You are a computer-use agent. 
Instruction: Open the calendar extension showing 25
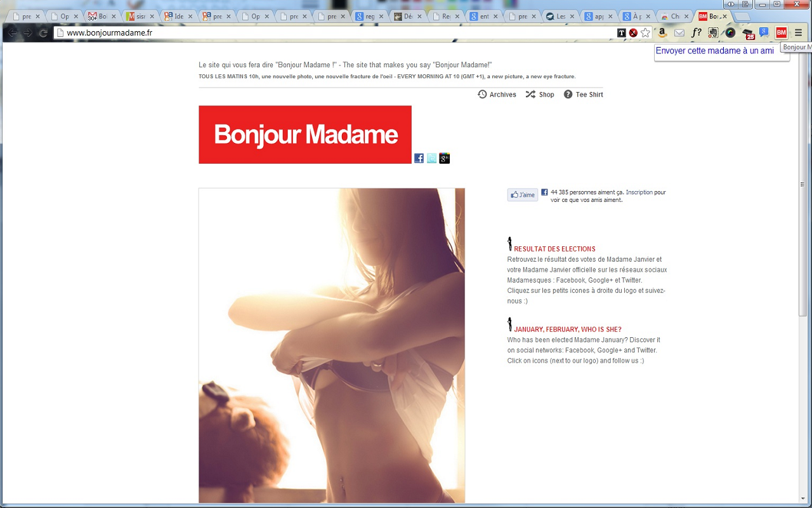point(749,34)
